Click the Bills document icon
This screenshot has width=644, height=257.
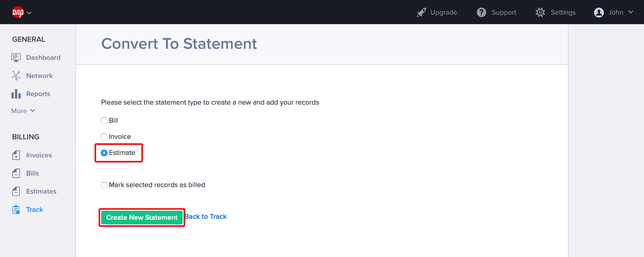[16, 173]
